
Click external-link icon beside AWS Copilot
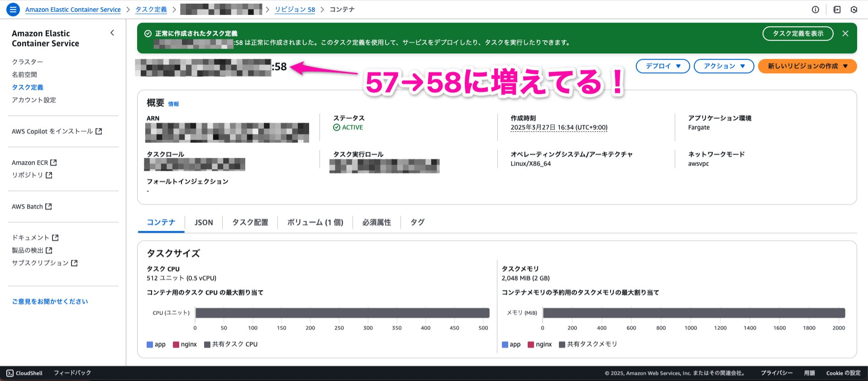99,131
